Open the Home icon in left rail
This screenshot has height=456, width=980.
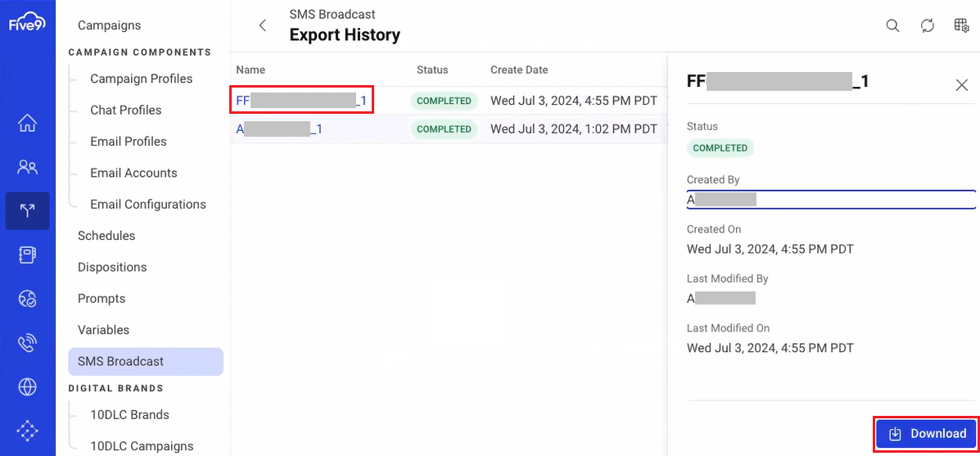(x=28, y=123)
